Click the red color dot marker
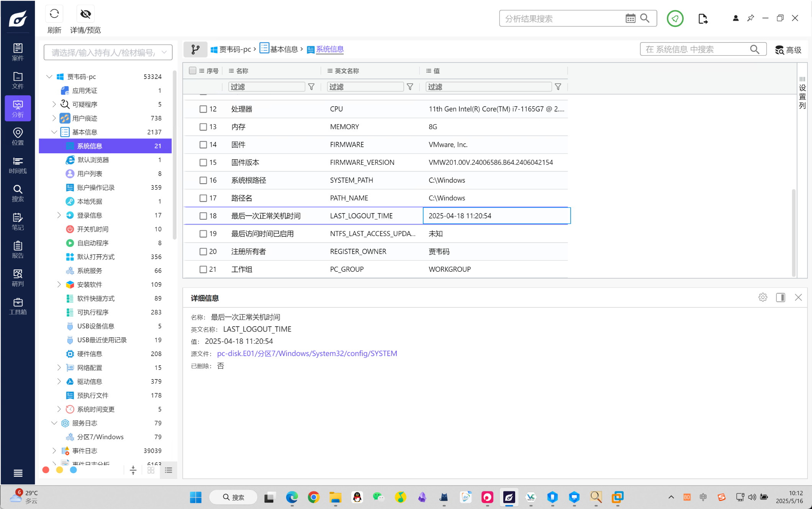This screenshot has height=509, width=812. (46, 470)
